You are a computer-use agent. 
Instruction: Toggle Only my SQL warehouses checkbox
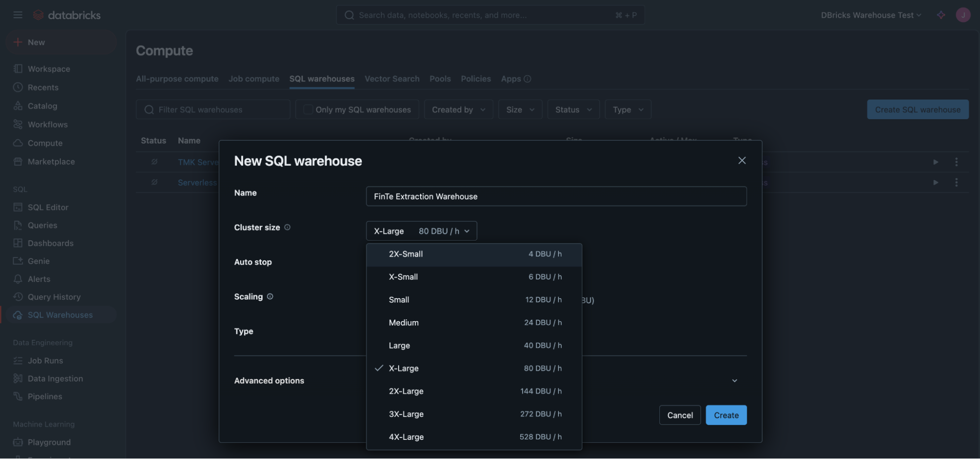pyautogui.click(x=308, y=109)
